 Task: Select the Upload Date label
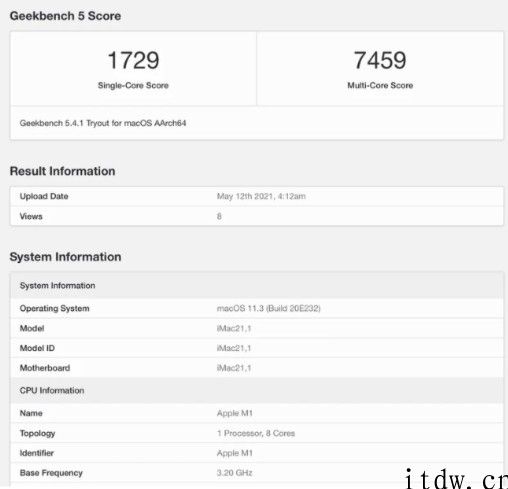44,196
